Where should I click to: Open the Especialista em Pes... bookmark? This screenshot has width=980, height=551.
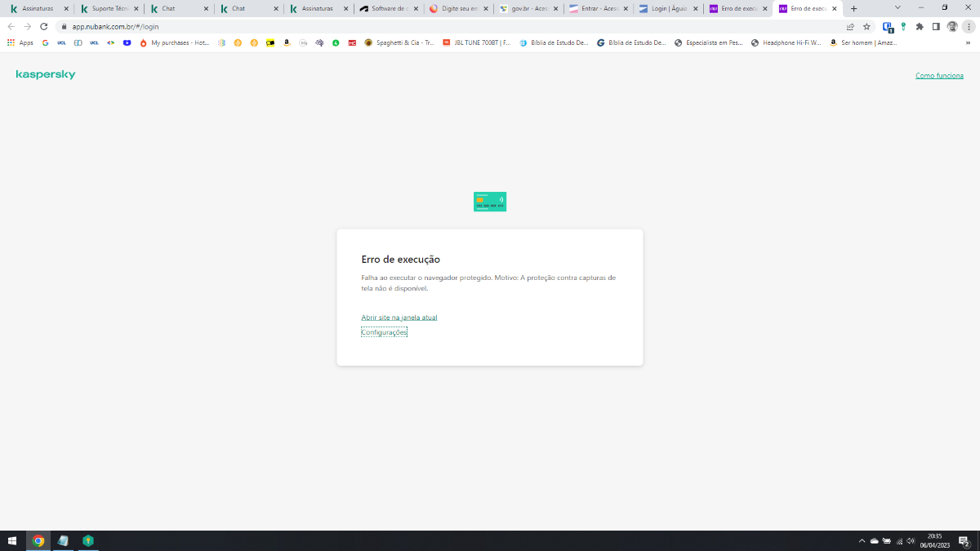[709, 42]
